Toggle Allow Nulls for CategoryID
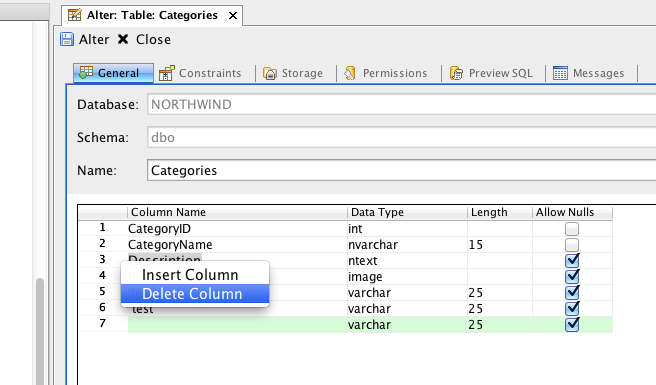The width and height of the screenshot is (656, 385). point(572,229)
